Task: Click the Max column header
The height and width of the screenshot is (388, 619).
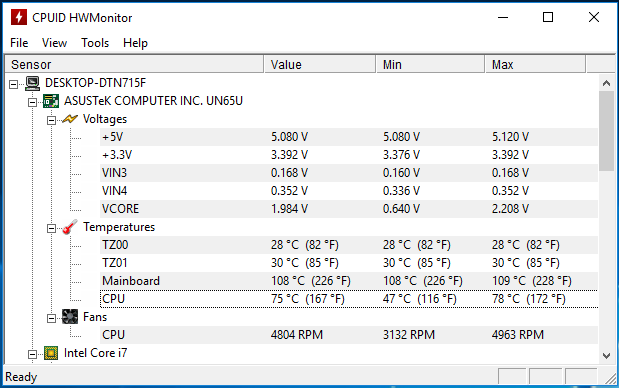Action: [x=535, y=64]
